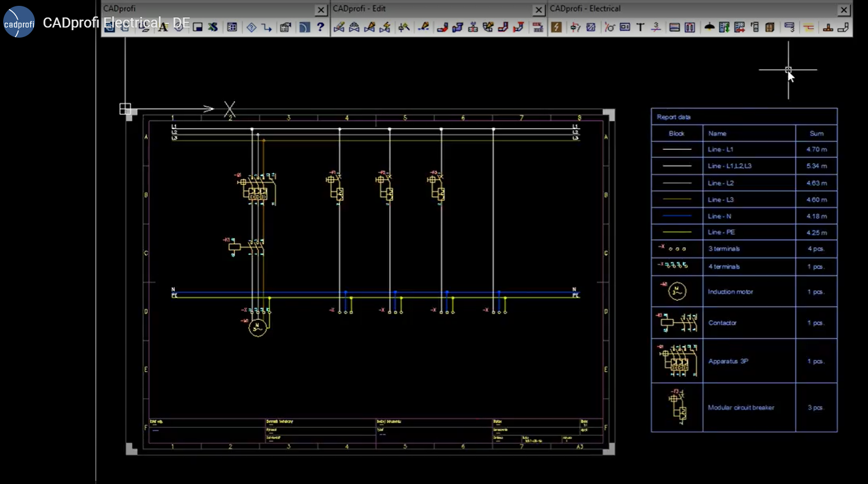The image size is (868, 484).
Task: Click the green S-shaped icon
Action: click(x=213, y=27)
